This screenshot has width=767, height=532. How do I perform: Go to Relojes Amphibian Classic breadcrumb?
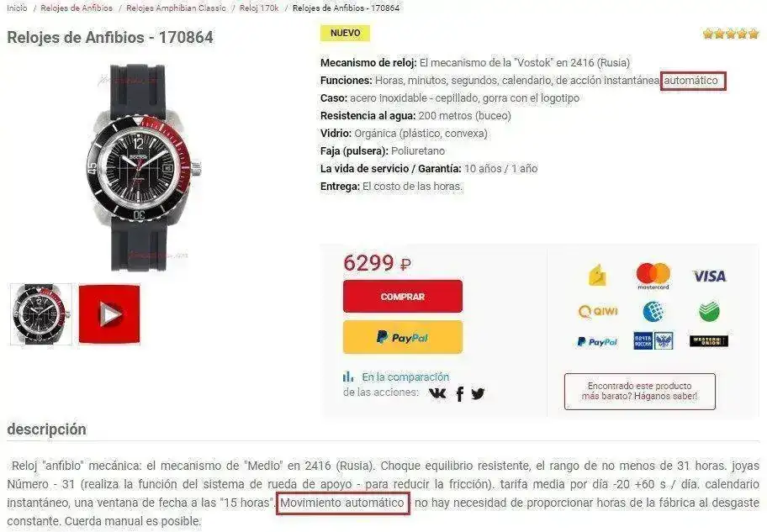point(176,8)
